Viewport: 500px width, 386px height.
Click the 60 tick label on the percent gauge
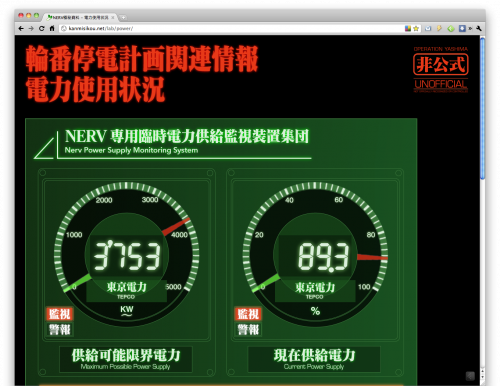(339, 200)
